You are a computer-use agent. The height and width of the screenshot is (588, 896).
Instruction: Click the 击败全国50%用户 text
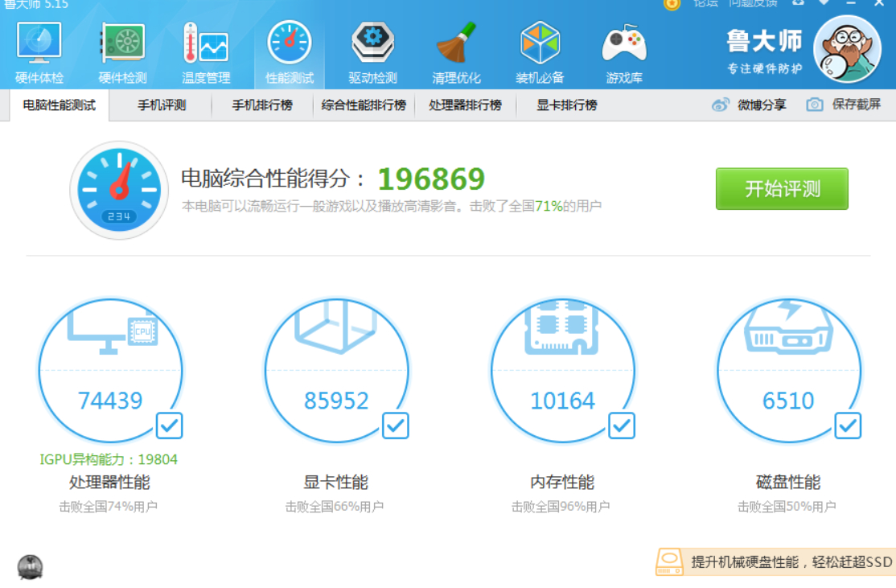(787, 507)
